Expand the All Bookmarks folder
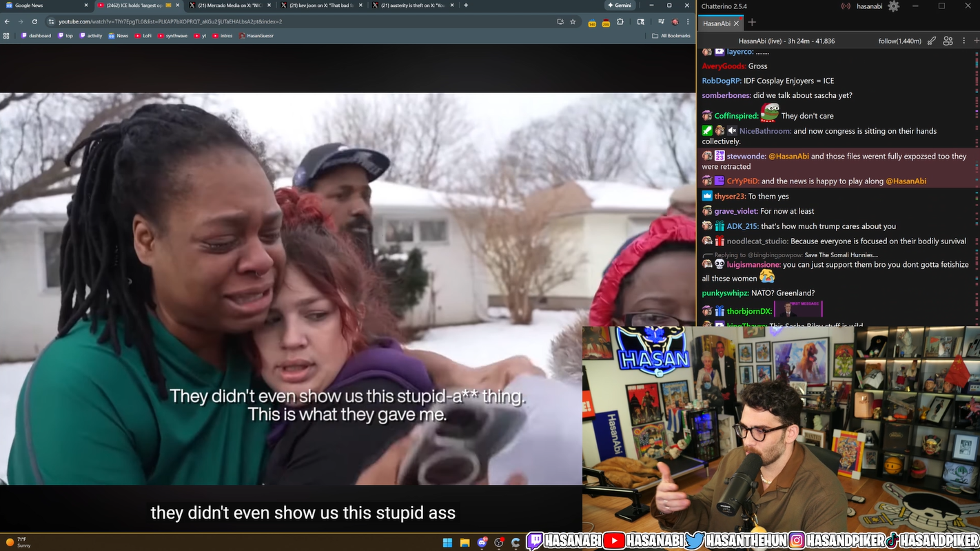The width and height of the screenshot is (980, 551). 671,36
